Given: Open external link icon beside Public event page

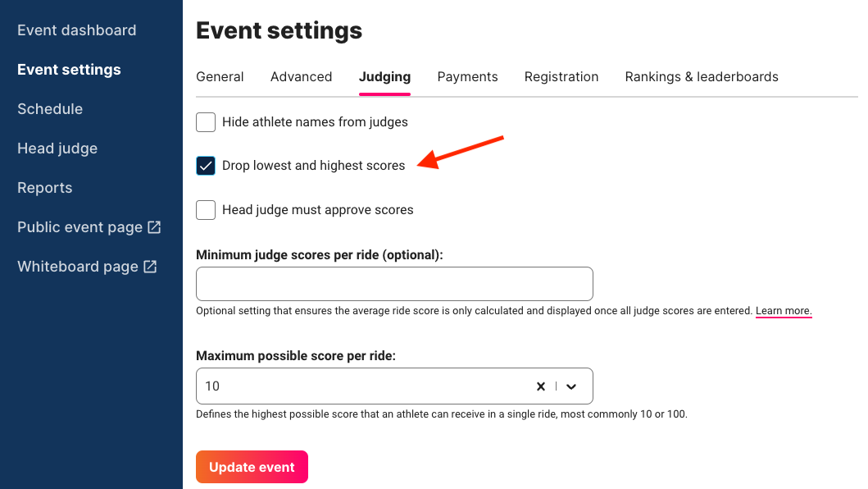Looking at the screenshot, I should click(x=154, y=227).
